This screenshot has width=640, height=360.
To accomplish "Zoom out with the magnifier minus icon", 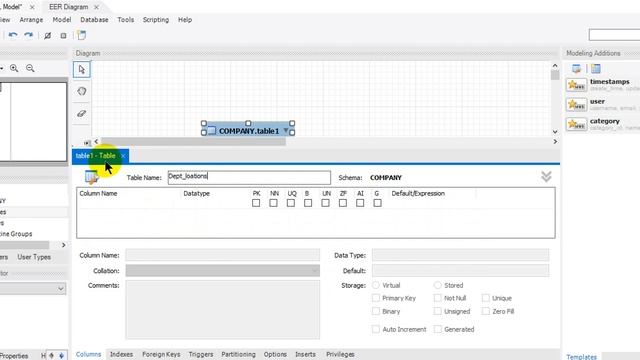I will point(30,68).
